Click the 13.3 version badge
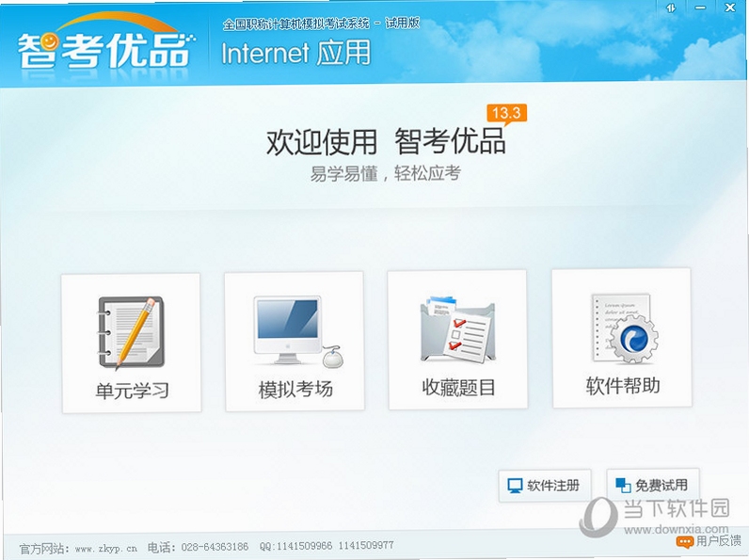 pyautogui.click(x=507, y=114)
